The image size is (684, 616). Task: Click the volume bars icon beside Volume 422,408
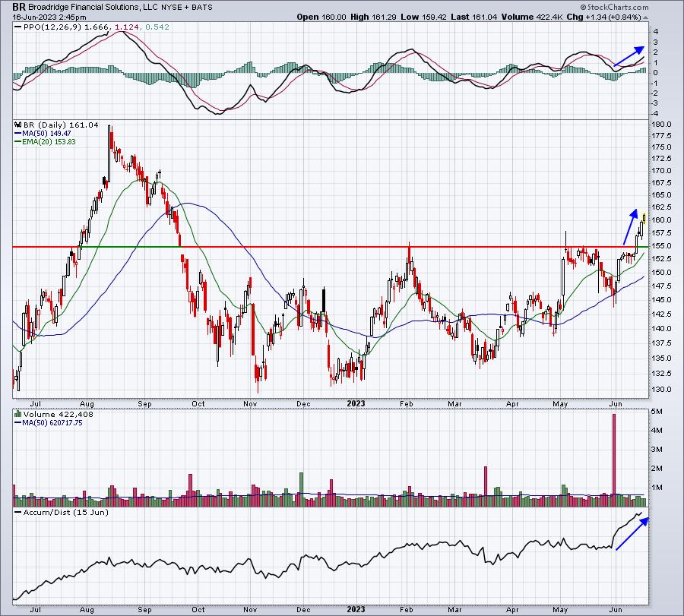18,414
